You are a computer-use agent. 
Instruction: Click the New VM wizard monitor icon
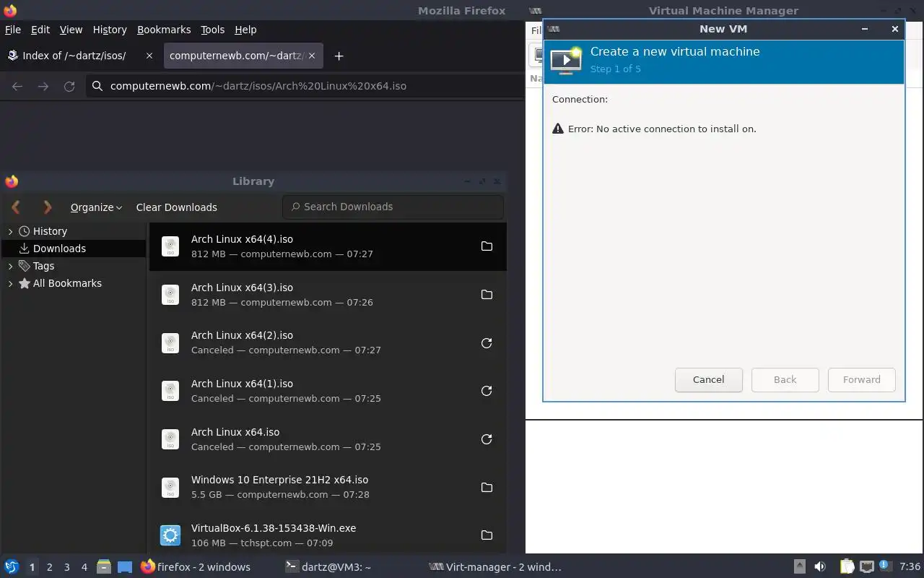(566, 61)
